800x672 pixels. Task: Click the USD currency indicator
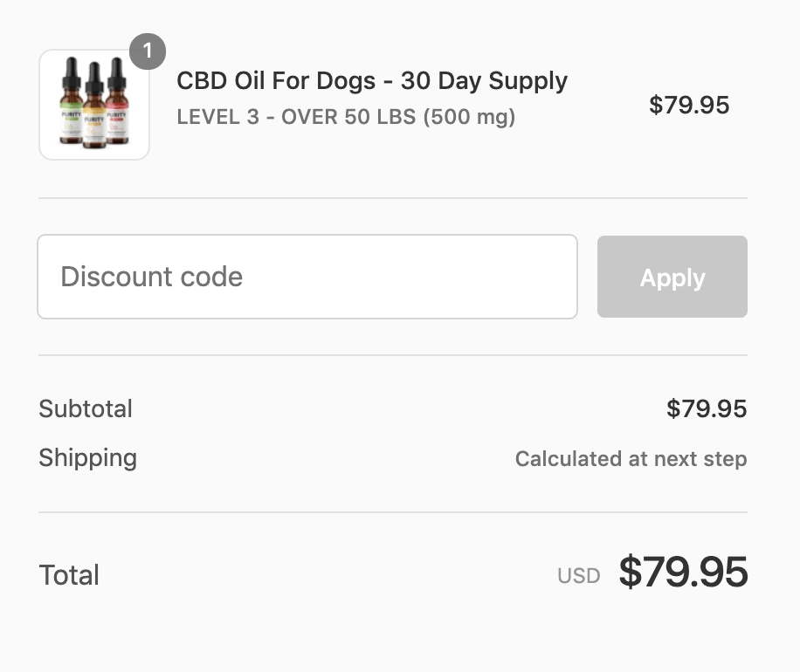pos(578,575)
